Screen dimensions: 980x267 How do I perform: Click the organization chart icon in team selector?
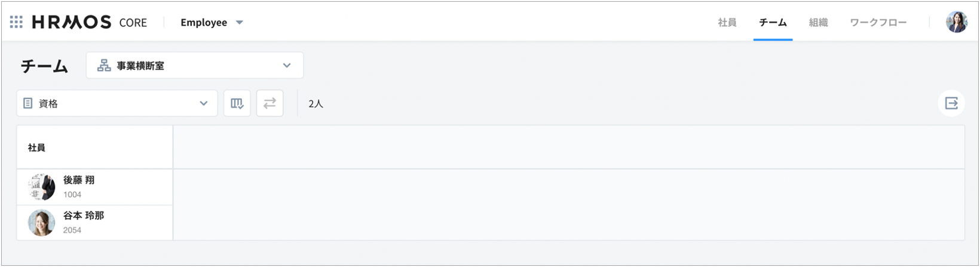pos(104,66)
